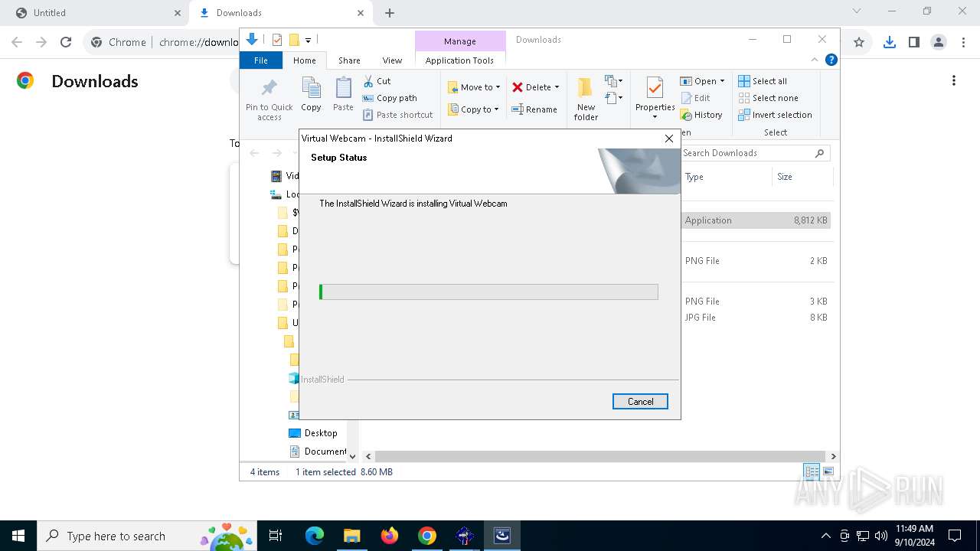Screen dimensions: 980x551
Task: Click Paste shortcut in the ribbon
Action: pyautogui.click(x=398, y=115)
